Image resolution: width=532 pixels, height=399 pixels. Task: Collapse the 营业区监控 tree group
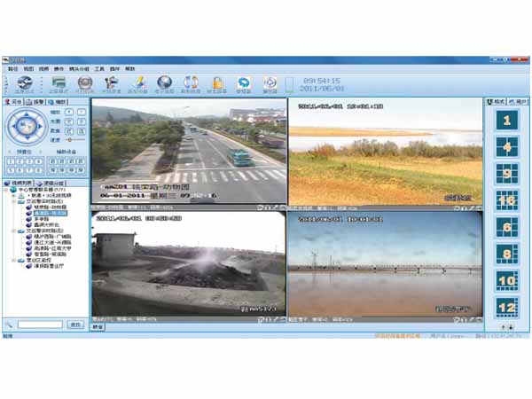coord(13,260)
